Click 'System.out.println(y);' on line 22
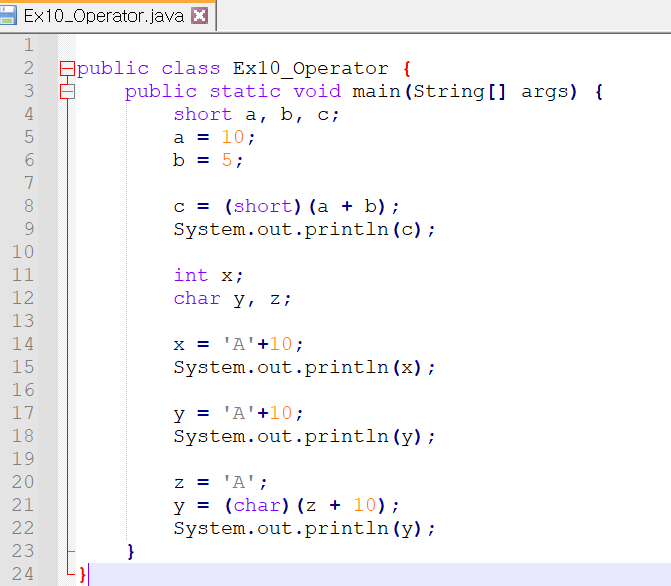The image size is (671, 586). (x=304, y=529)
